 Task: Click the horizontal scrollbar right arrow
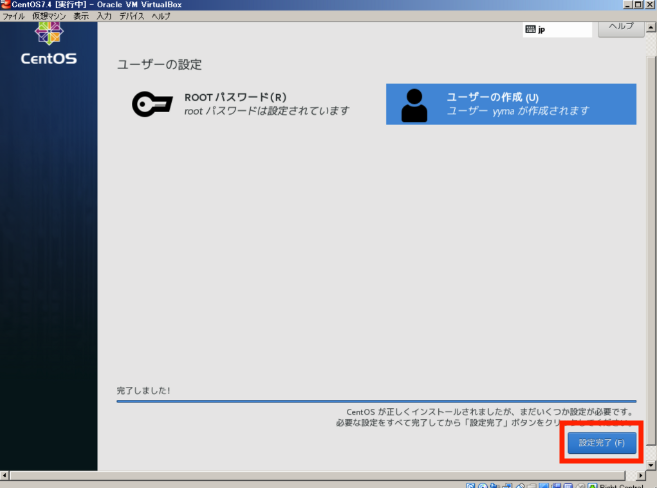pyautogui.click(x=640, y=476)
